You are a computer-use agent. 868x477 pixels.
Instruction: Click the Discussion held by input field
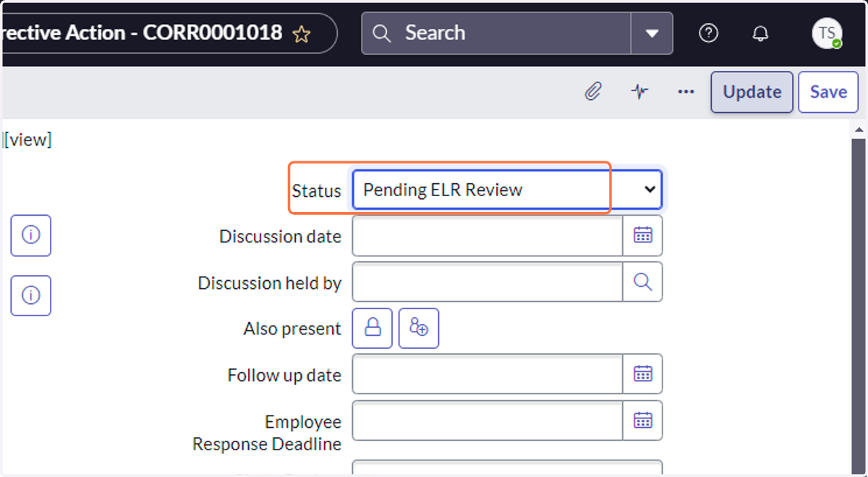[x=488, y=282]
